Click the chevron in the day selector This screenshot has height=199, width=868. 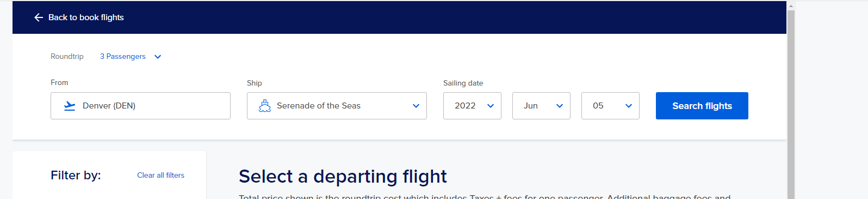(629, 106)
